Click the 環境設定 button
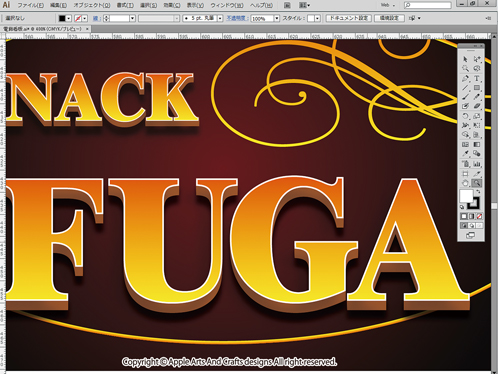Image resolution: width=498 pixels, height=374 pixels. coord(389,18)
